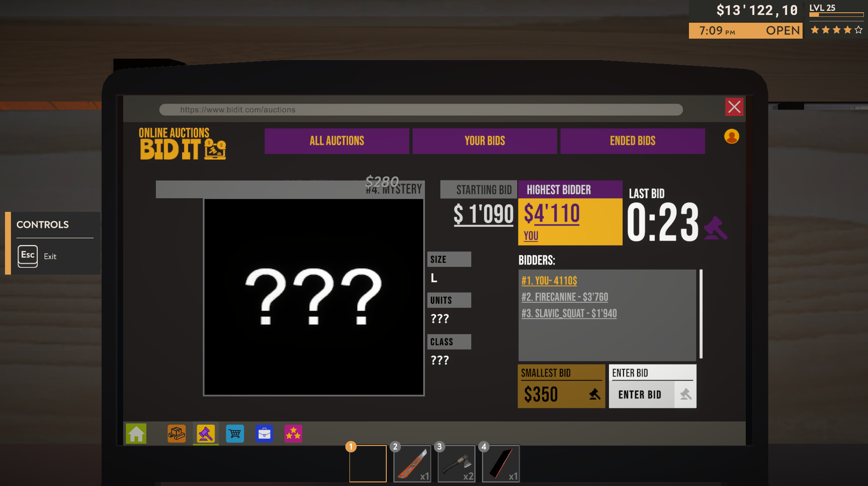Click the purple gavel next to timer

point(715,228)
